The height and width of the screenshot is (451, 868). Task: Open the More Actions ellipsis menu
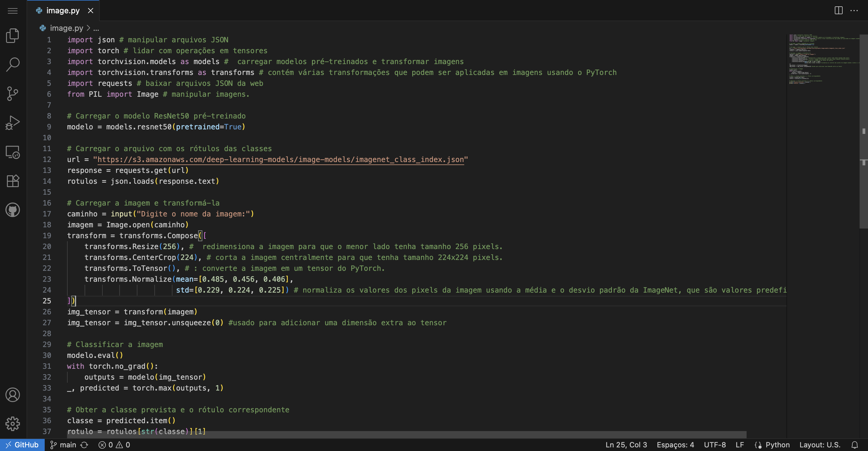click(x=854, y=11)
